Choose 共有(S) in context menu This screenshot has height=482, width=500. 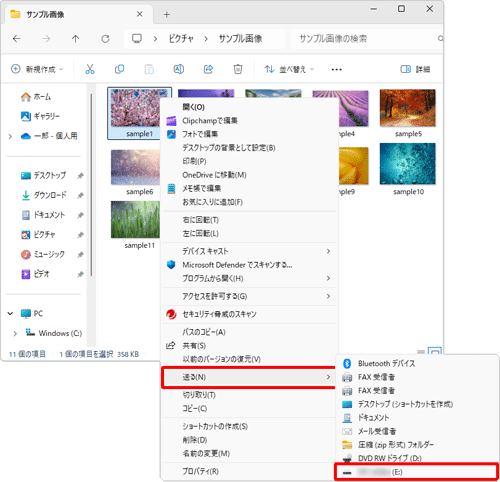coord(249,346)
